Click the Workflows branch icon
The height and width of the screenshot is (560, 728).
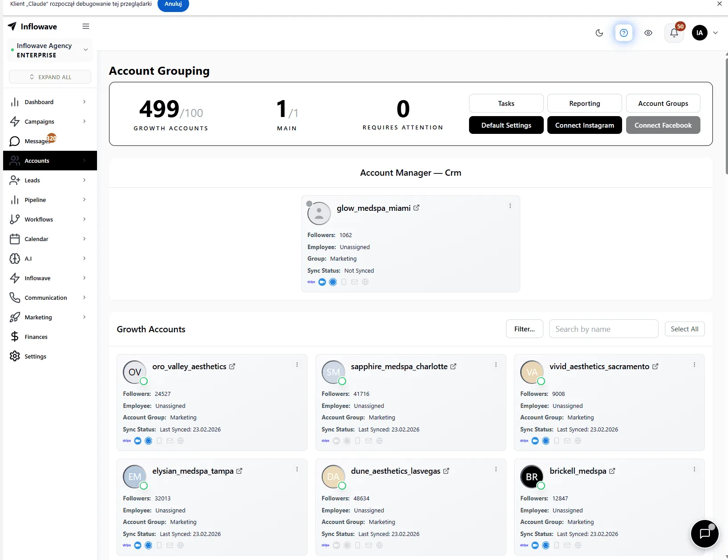[x=15, y=219]
